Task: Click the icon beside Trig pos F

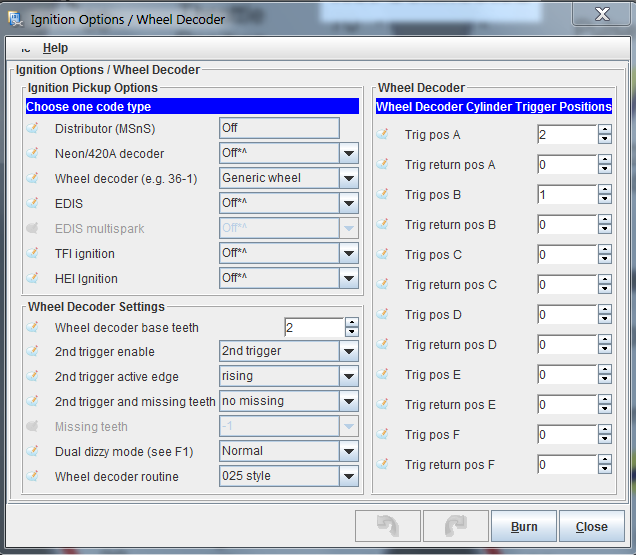Action: (382, 435)
